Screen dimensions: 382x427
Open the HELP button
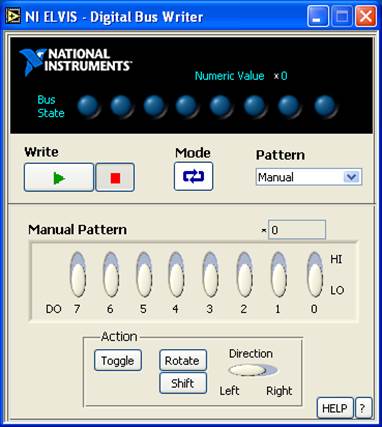335,408
